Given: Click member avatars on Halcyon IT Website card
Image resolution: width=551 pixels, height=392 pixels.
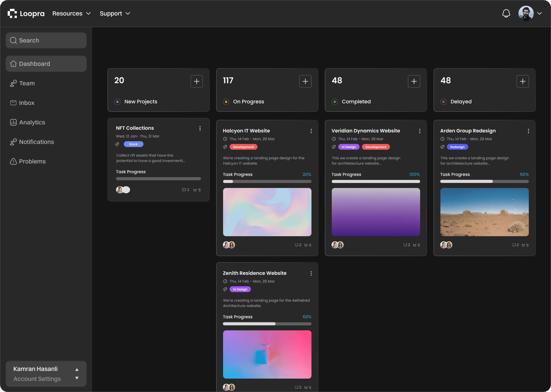Looking at the screenshot, I should tap(229, 245).
